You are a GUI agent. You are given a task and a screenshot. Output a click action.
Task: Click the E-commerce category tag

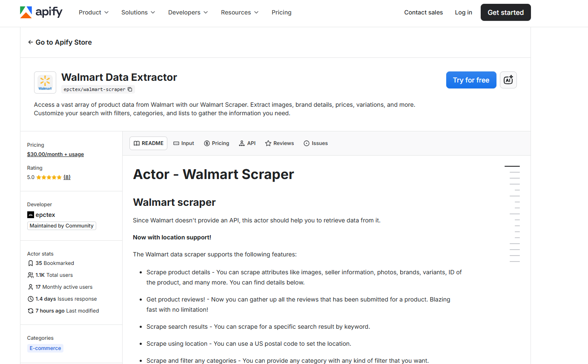point(45,348)
